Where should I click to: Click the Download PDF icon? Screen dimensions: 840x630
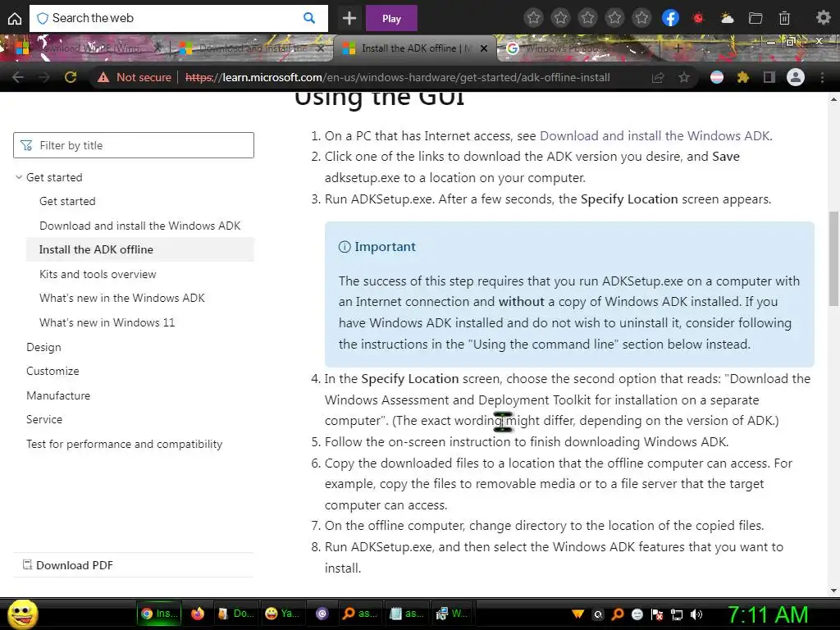point(27,564)
